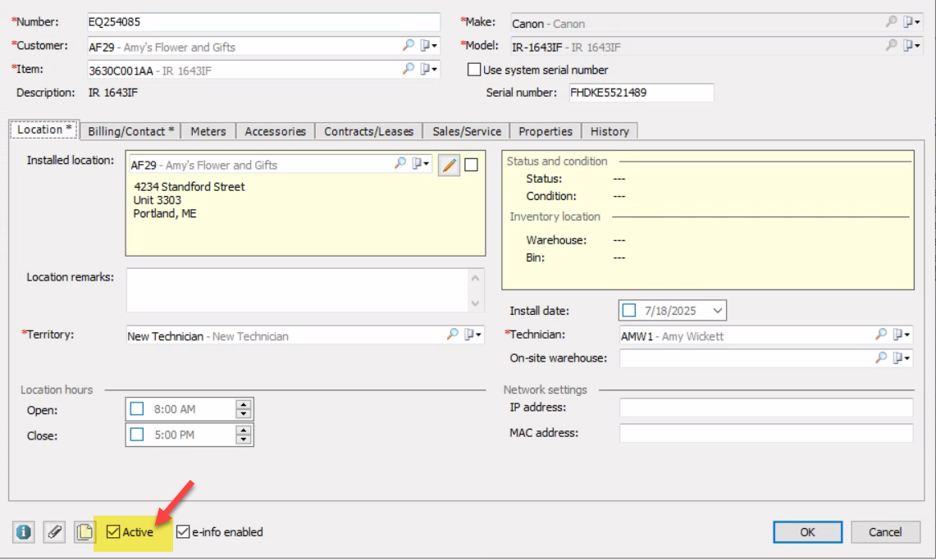Click the Location remarks scrollbar down arrow

(475, 303)
